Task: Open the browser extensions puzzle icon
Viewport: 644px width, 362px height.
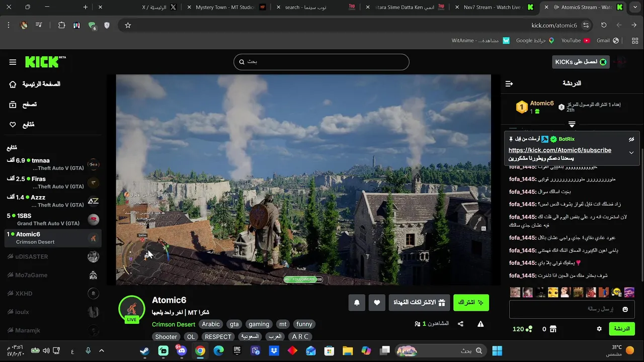Action: click(x=61, y=25)
